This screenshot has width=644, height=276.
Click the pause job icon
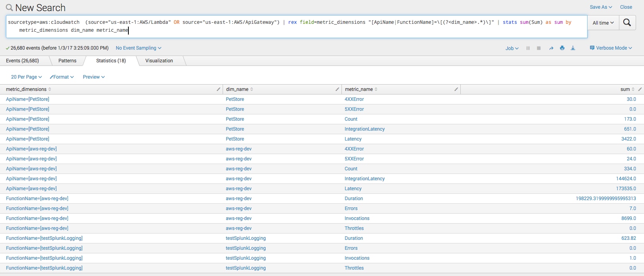click(x=528, y=48)
